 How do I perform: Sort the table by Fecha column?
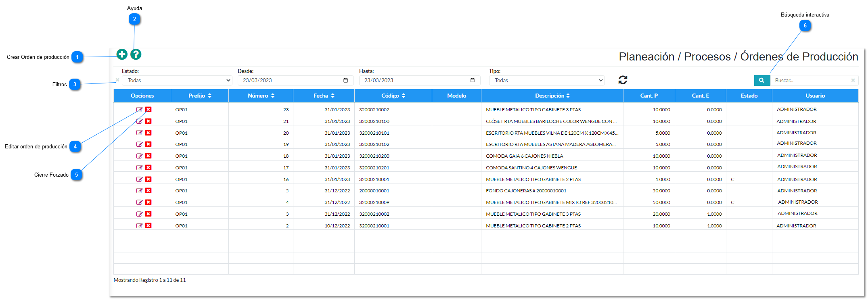(x=324, y=96)
